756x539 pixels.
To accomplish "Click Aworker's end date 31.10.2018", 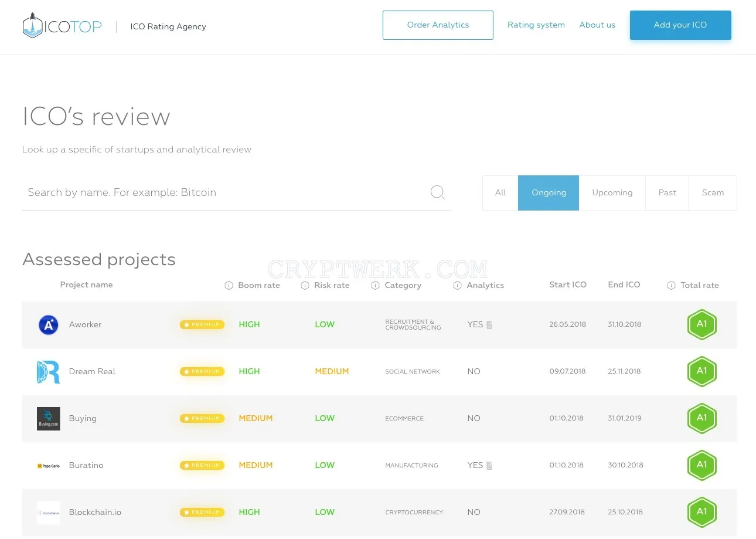I will tap(625, 325).
